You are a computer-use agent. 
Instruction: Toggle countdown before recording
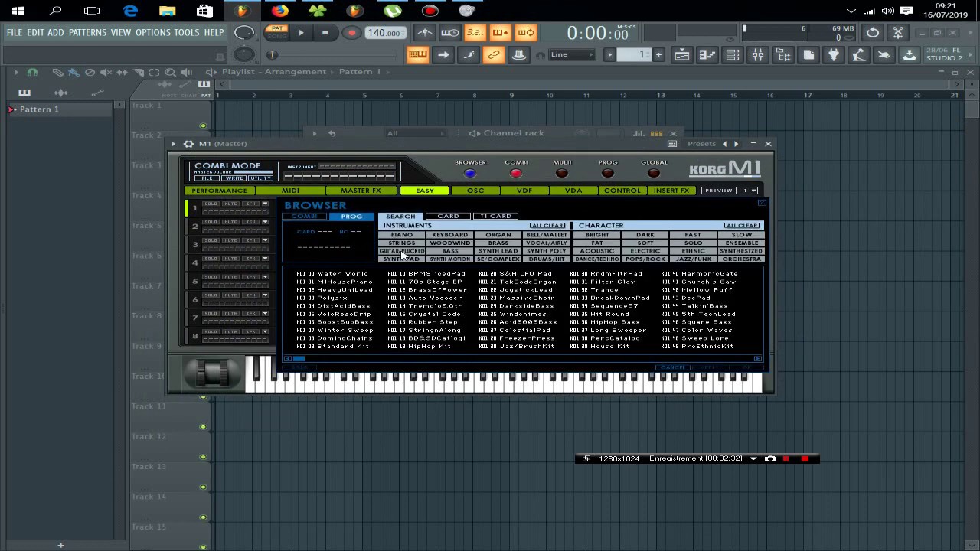click(x=475, y=33)
